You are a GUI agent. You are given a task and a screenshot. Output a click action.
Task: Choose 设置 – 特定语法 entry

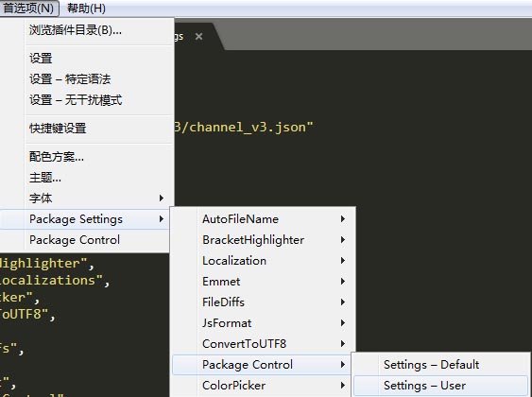click(x=87, y=79)
